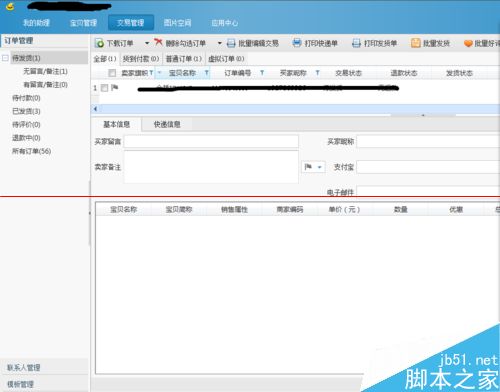500x392 pixels.
Task: Switch to the 快递信息 tab
Action: pos(167,125)
